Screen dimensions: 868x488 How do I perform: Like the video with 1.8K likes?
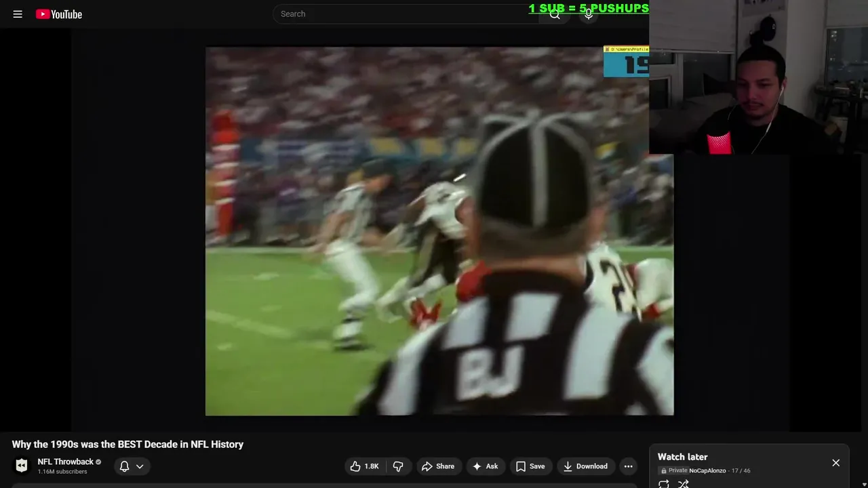pos(364,466)
